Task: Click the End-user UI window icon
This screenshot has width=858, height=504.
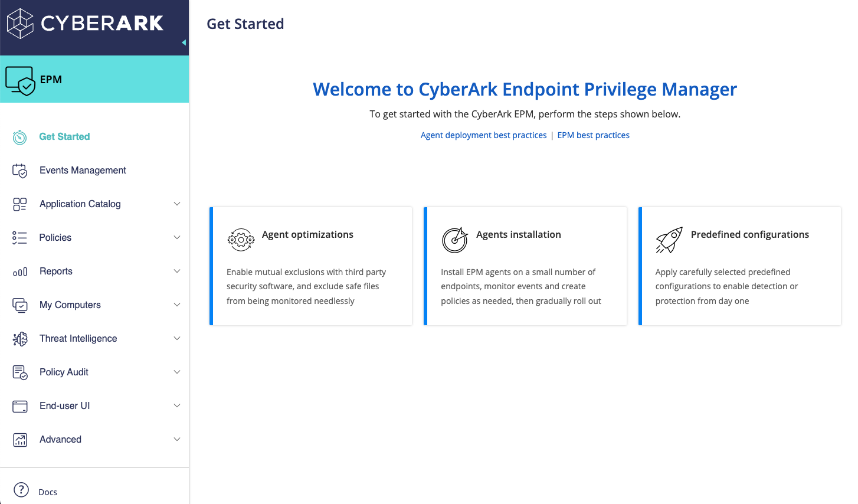Action: (x=19, y=406)
